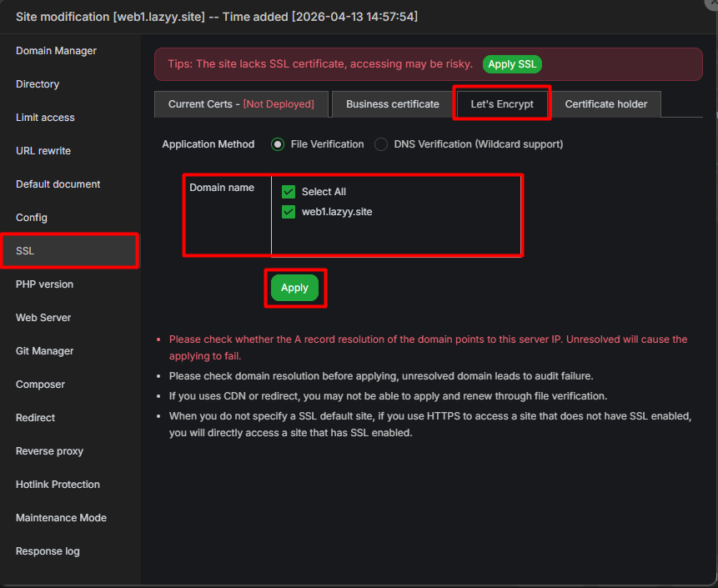The height and width of the screenshot is (588, 718).
Task: Open Hotlink Protection settings
Action: (x=58, y=485)
